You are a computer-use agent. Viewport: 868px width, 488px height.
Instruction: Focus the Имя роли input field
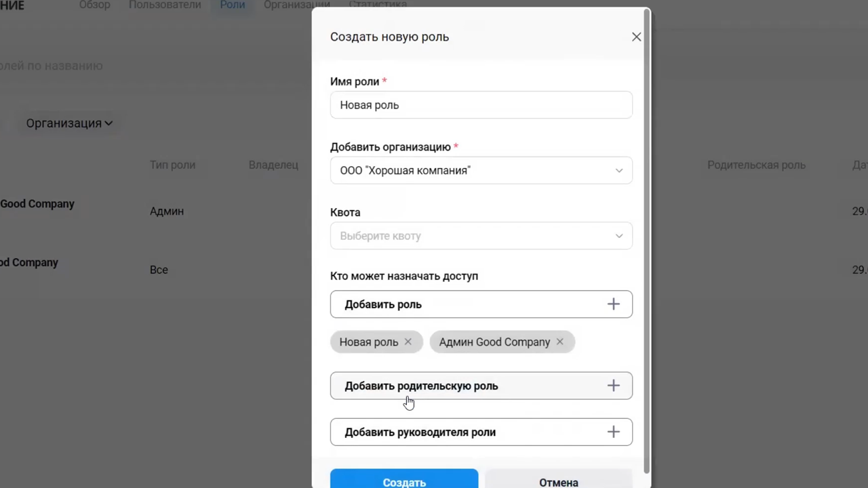(481, 105)
